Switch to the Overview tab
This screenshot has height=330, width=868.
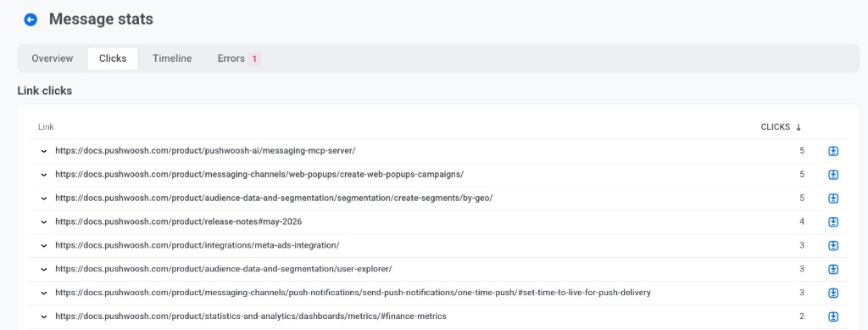click(52, 59)
